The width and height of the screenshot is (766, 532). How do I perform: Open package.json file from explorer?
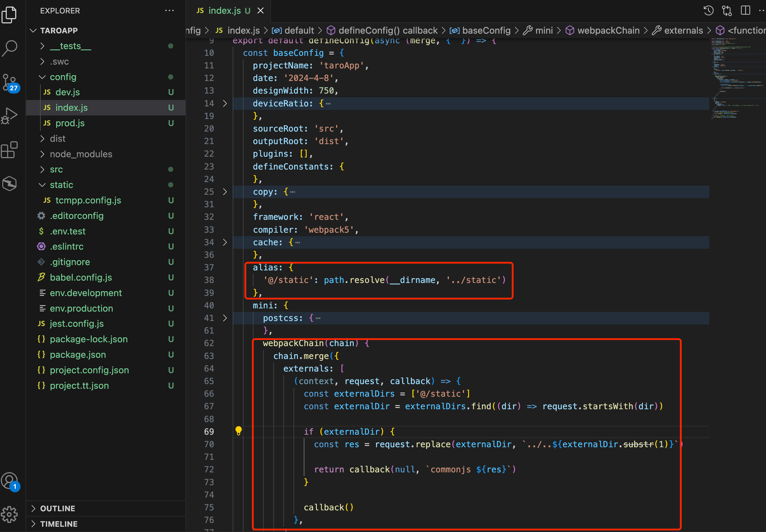coord(78,355)
